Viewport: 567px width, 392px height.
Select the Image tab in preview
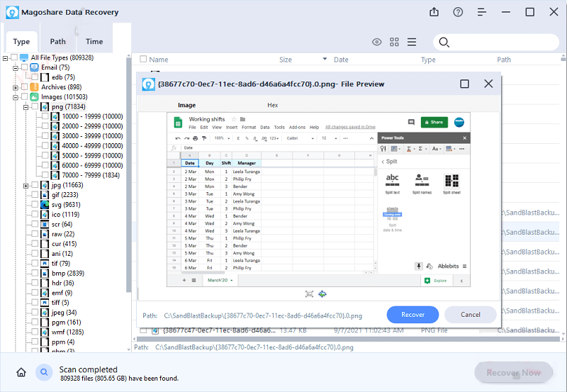[186, 105]
